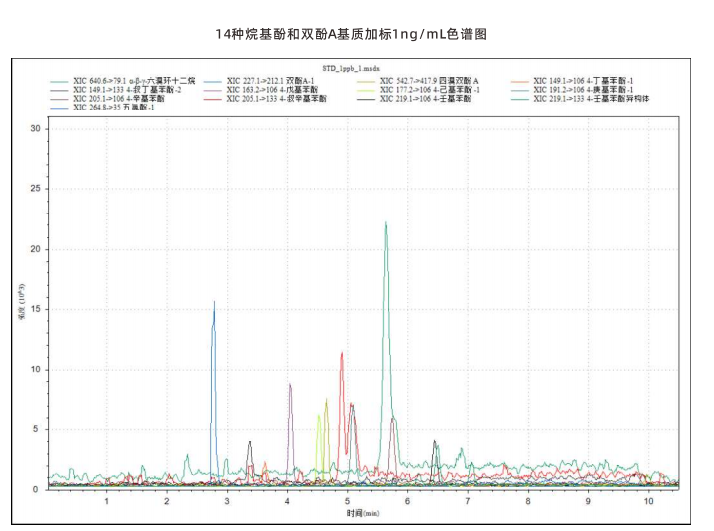Click the olive peak apex near 4.65 min
Screen dimensions: 714x531
coord(326,400)
